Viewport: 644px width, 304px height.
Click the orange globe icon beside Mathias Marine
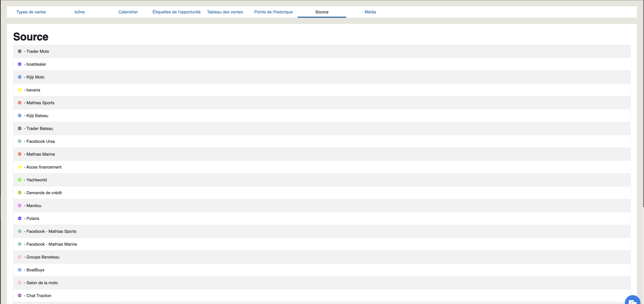pyautogui.click(x=19, y=154)
